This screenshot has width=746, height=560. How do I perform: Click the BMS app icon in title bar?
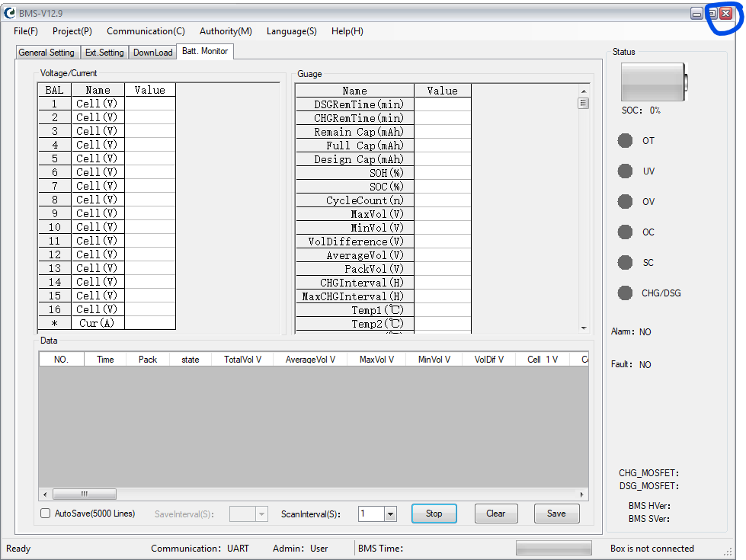[x=10, y=13]
